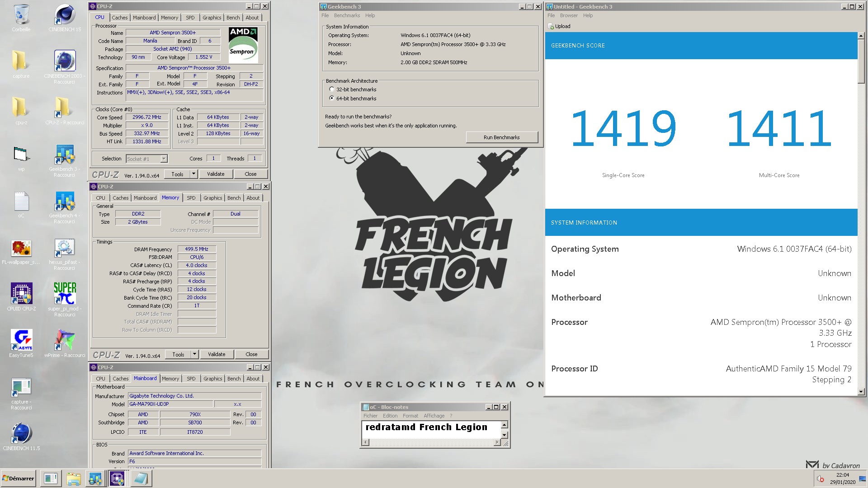Image resolution: width=868 pixels, height=488 pixels.
Task: Open Help menu in Geekbench 3 window
Action: point(370,15)
